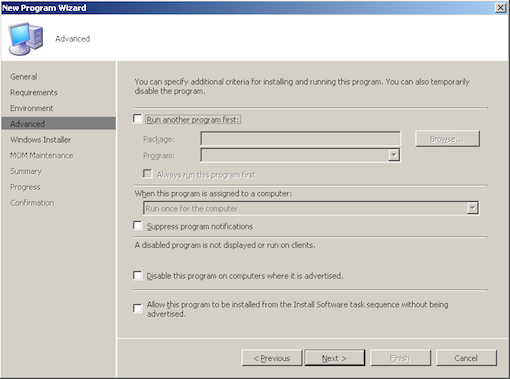Toggle Always run this program first
The width and height of the screenshot is (510, 379).
147,174
